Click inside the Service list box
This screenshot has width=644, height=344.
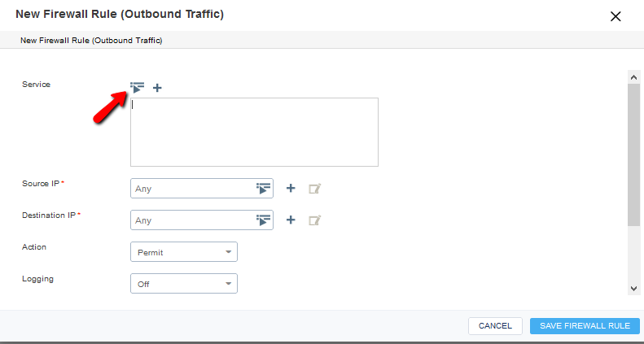254,132
